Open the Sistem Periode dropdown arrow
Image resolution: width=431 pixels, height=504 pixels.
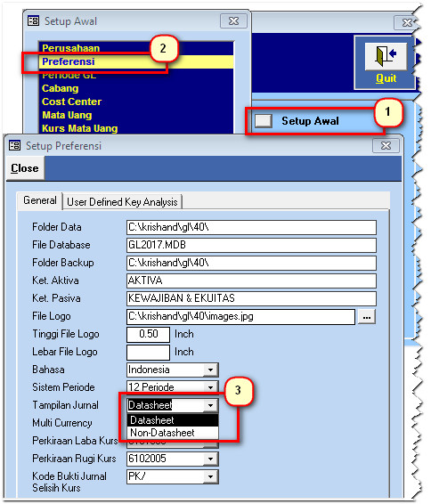pyautogui.click(x=210, y=387)
